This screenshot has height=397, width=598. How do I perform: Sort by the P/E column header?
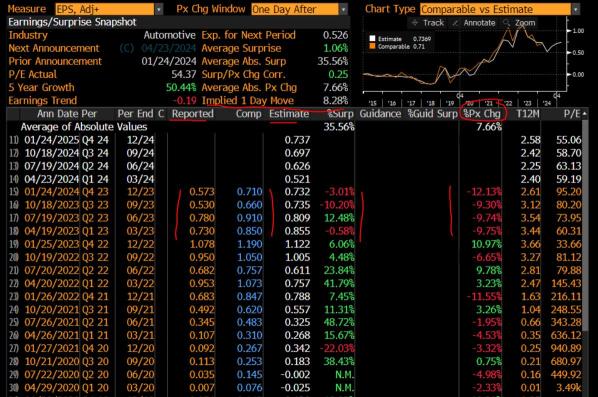click(x=572, y=114)
